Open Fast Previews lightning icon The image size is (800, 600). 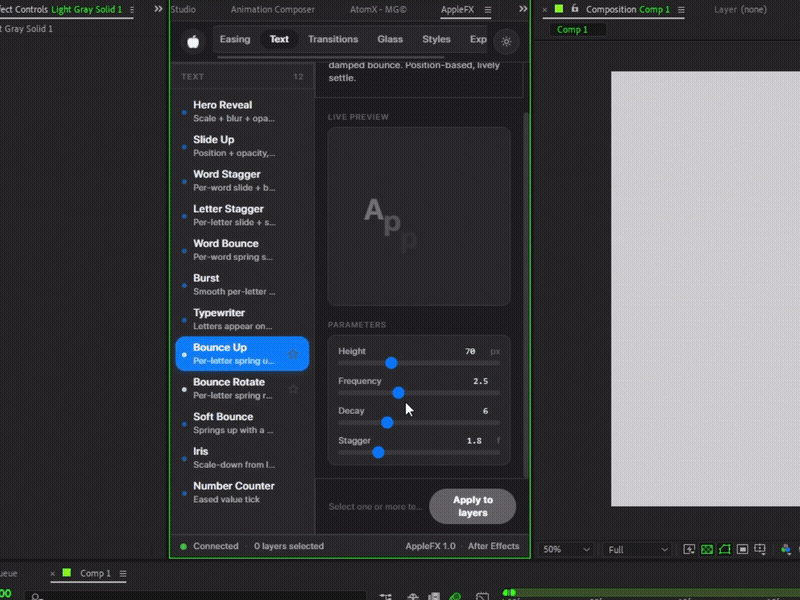[x=689, y=549]
